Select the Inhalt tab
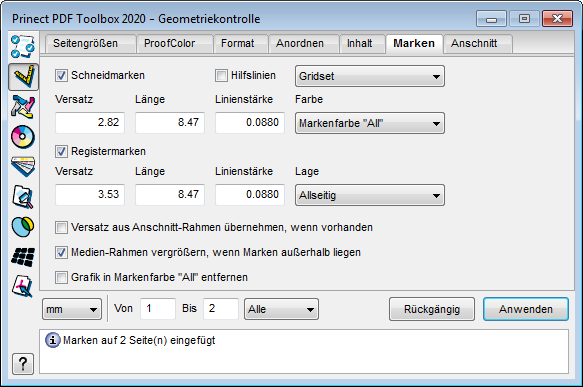Screen dimensions: 583x387 (x=362, y=44)
